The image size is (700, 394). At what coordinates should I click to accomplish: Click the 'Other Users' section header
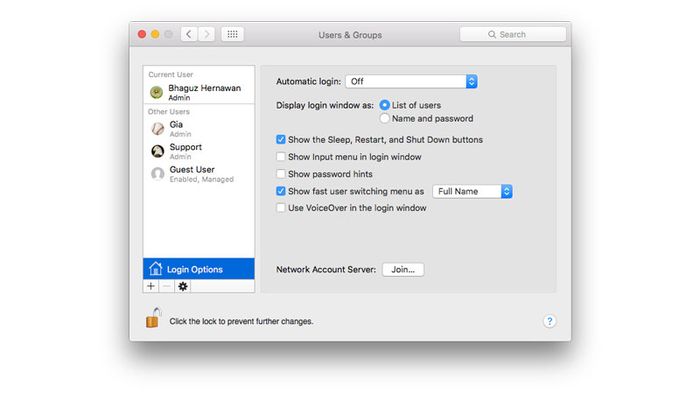click(x=169, y=112)
